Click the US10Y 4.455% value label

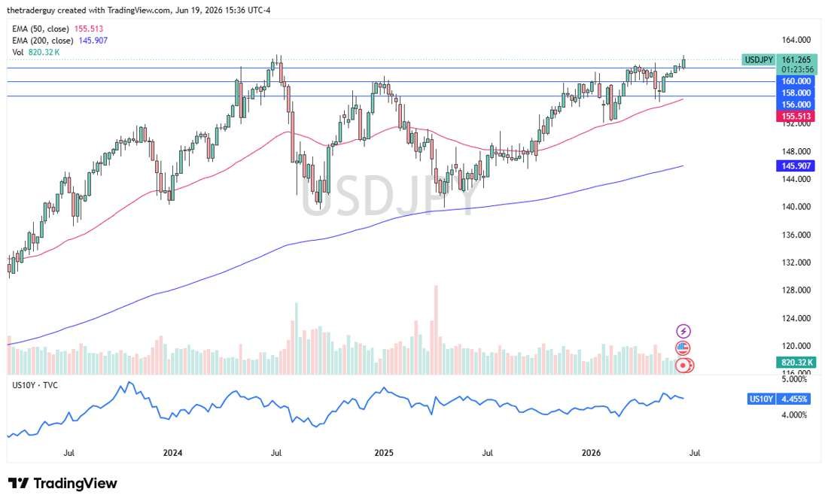[778, 399]
